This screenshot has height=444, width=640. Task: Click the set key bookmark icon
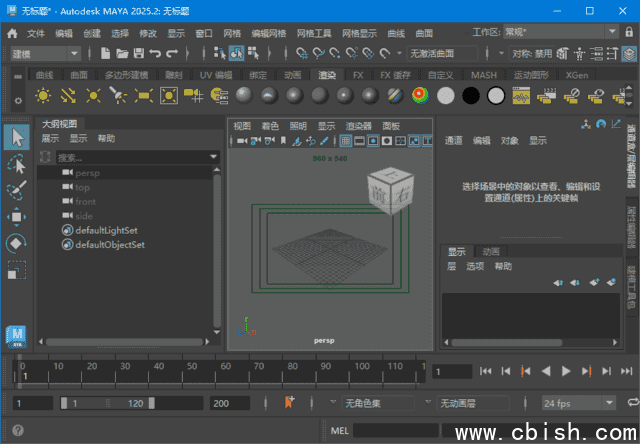[x=289, y=402]
